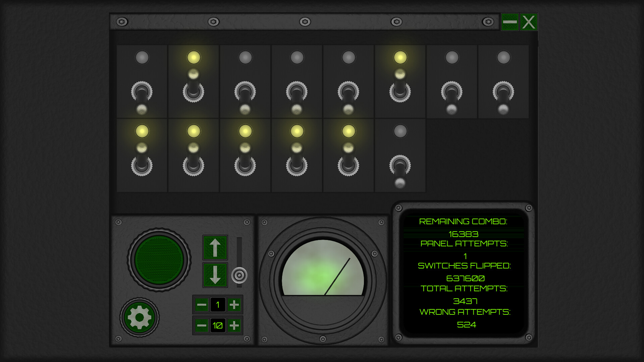Increase the value showing 10 with plus

(234, 325)
